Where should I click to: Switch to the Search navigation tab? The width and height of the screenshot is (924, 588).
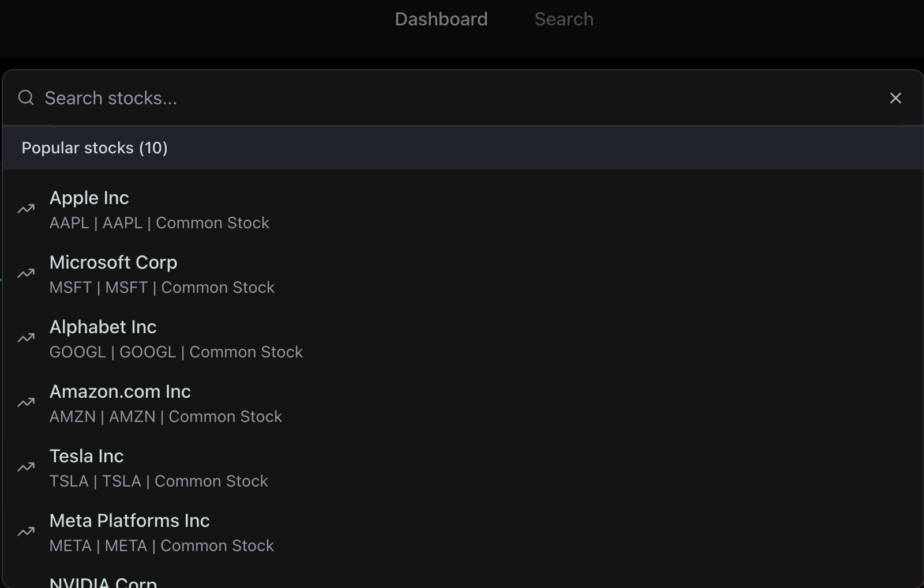[564, 19]
